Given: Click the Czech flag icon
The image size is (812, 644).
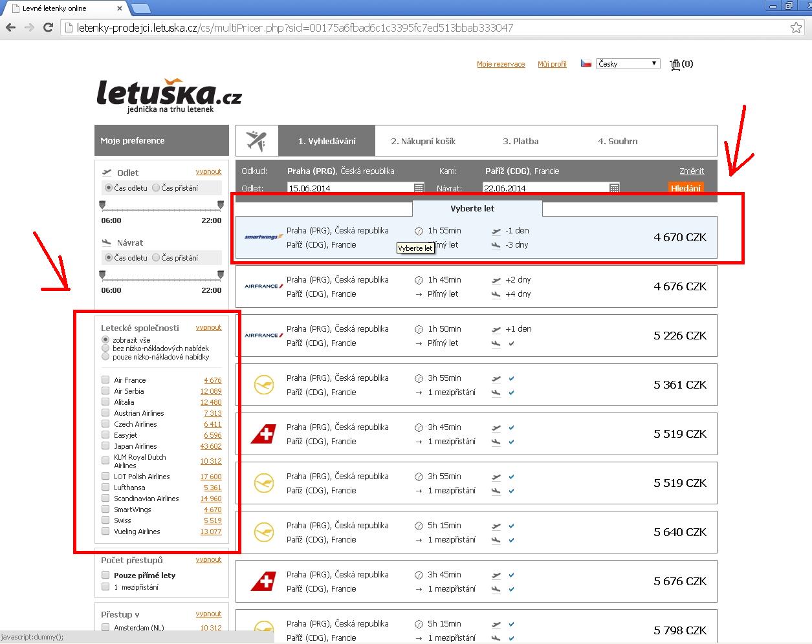Looking at the screenshot, I should click(586, 63).
